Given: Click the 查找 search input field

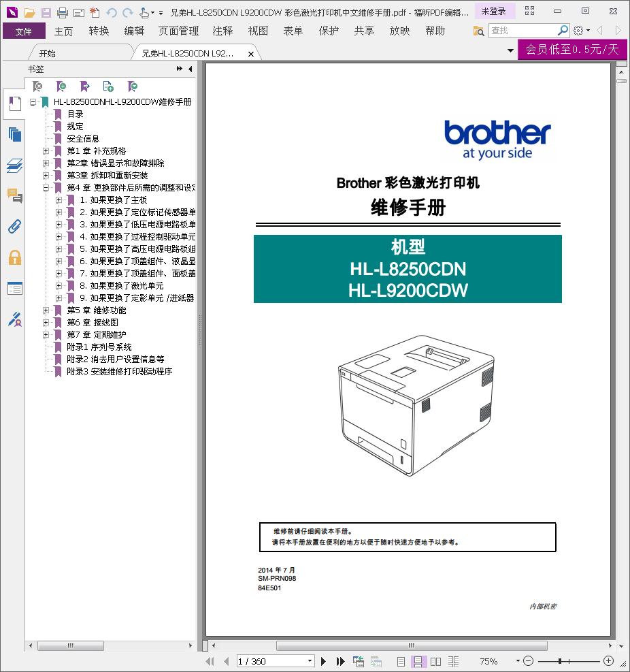Looking at the screenshot, I should (x=523, y=31).
